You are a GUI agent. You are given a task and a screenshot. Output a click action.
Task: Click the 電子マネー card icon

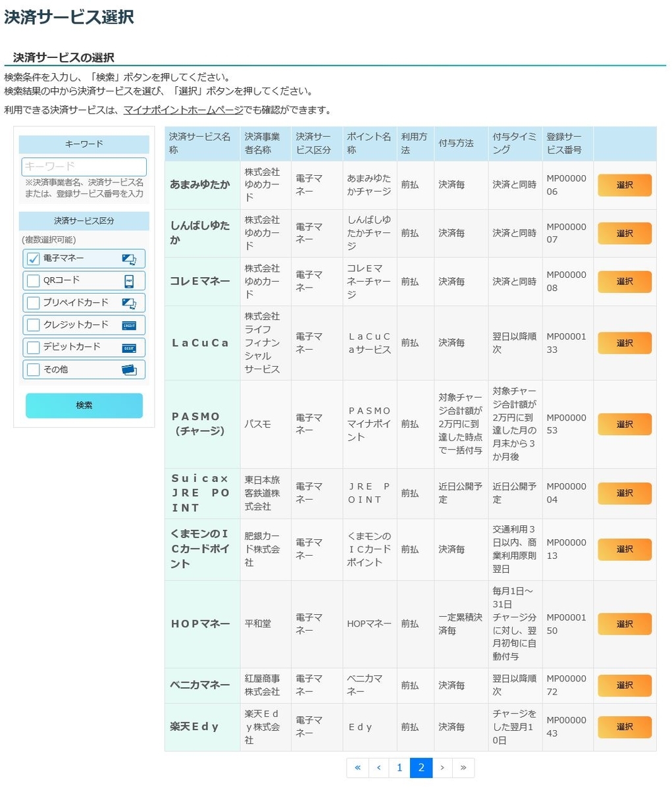pyautogui.click(x=129, y=259)
